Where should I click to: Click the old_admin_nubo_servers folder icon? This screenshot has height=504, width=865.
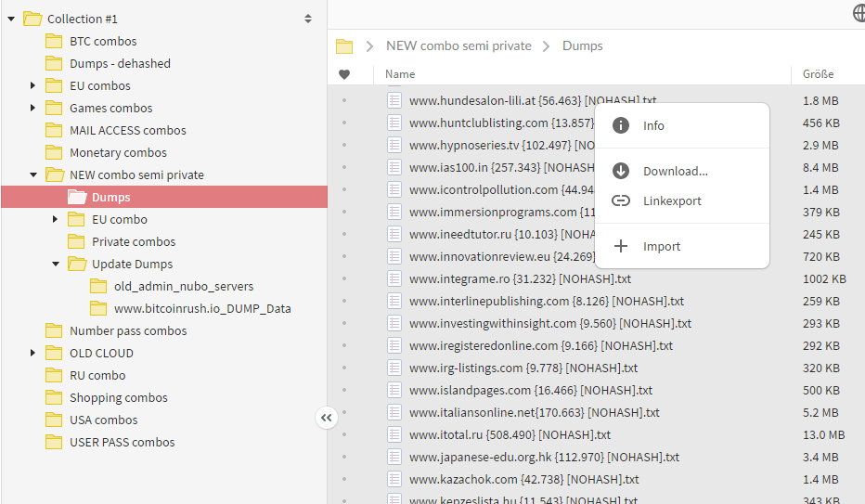tap(98, 286)
